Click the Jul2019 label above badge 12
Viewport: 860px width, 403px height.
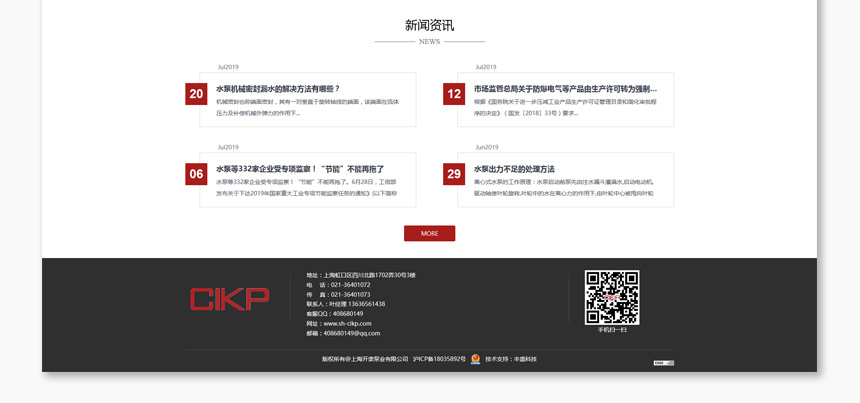pos(486,67)
